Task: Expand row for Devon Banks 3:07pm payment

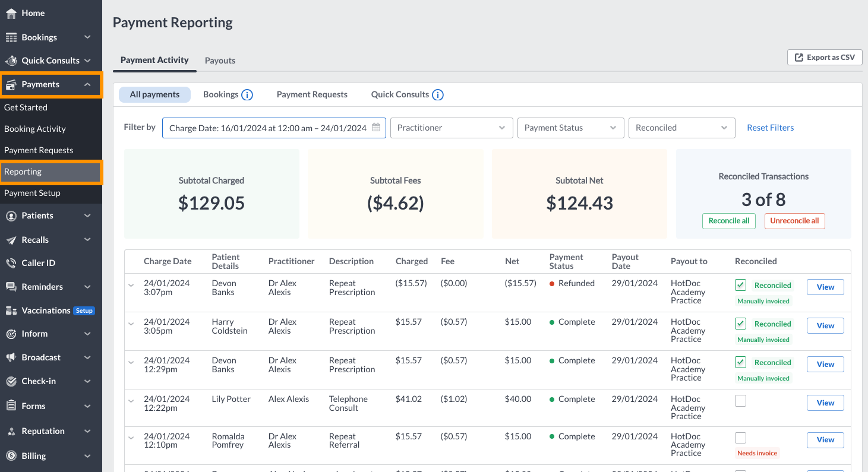Action: click(131, 286)
